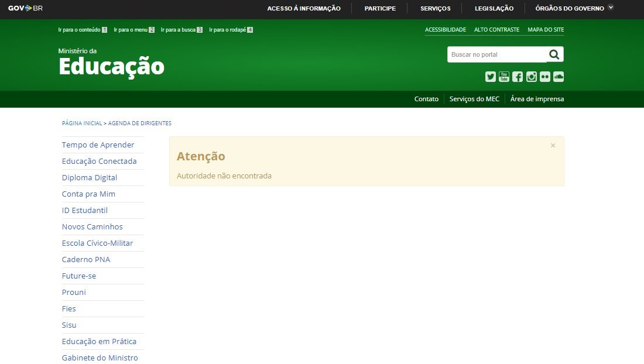Open Área de imprensa menu link

537,99
